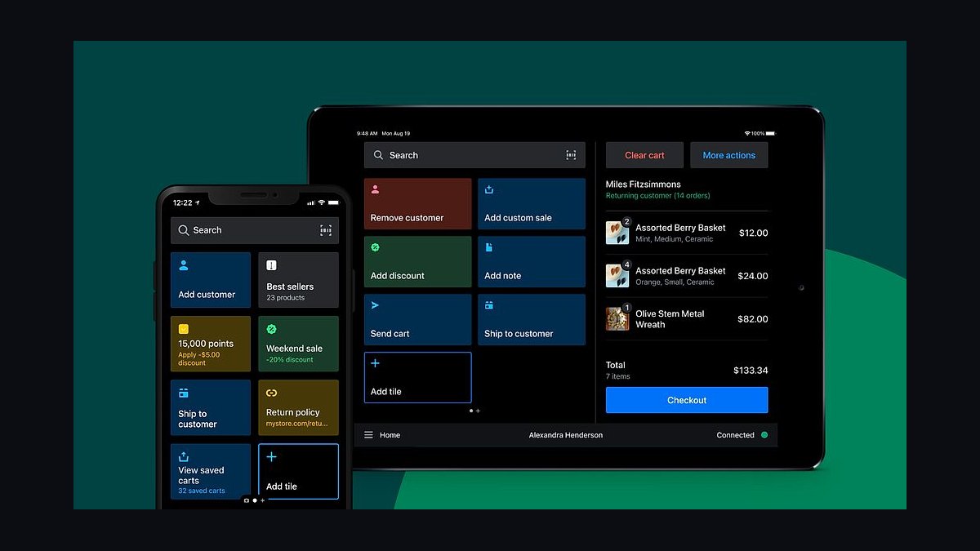Open the Mint Assorted Berry Basket thumbnail
Screen dimensions: 980x551
[x=617, y=233]
